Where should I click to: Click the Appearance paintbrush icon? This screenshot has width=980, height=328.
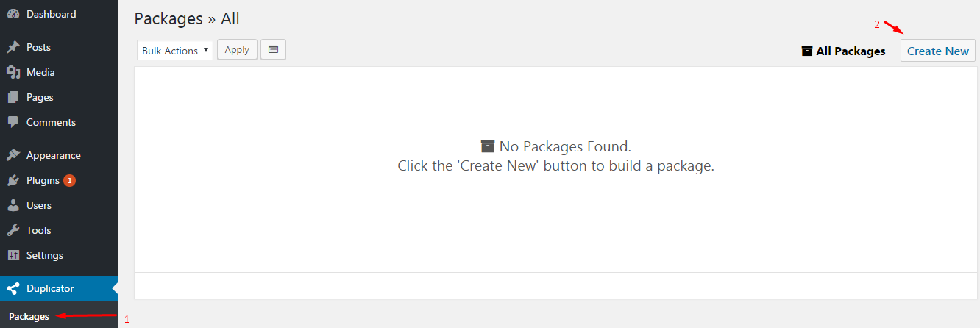coord(13,156)
